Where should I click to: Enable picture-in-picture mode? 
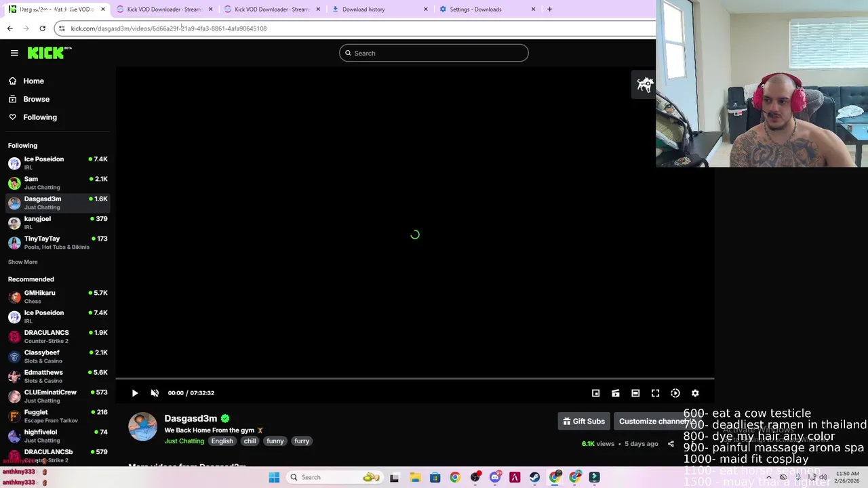[x=595, y=393]
